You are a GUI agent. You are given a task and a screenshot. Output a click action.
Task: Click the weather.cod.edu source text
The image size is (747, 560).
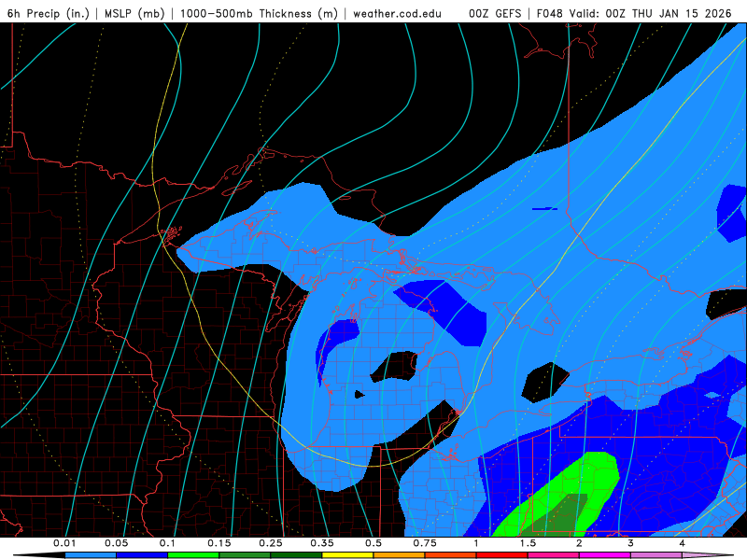tap(398, 13)
